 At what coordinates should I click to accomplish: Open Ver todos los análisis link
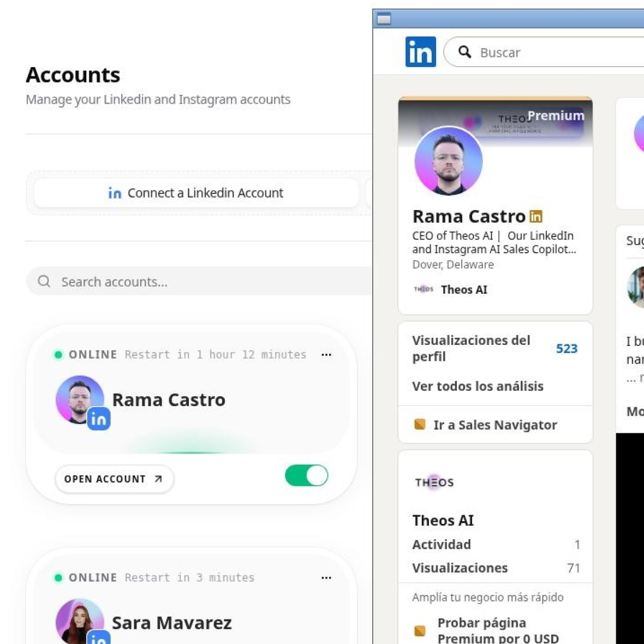click(478, 386)
